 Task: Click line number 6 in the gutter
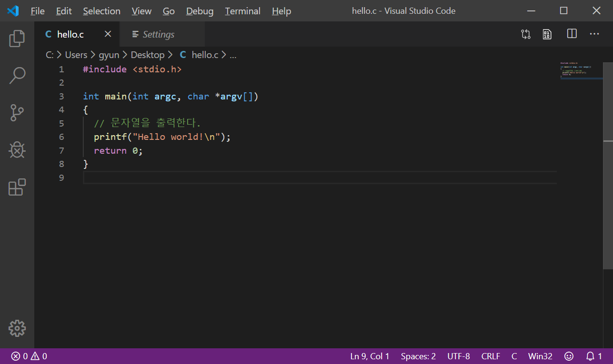[x=61, y=137]
